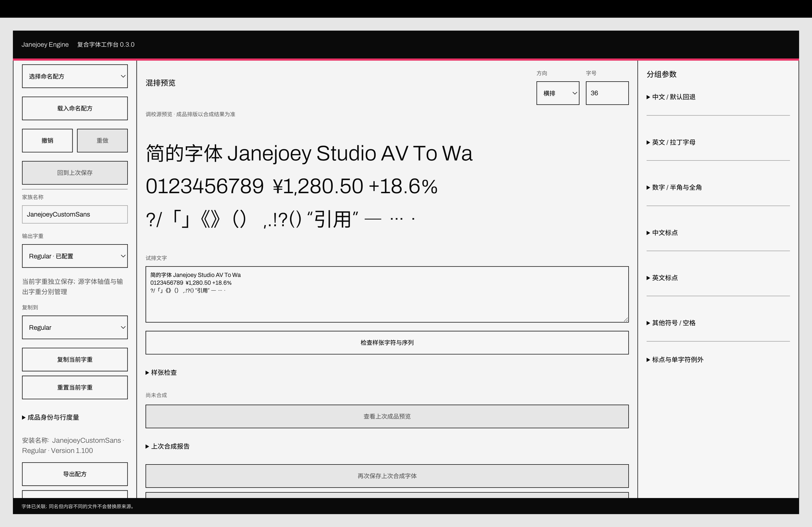Image resolution: width=812 pixels, height=527 pixels.
Task: Expand the 英文 / 拉丁字母 group
Action: pos(671,142)
